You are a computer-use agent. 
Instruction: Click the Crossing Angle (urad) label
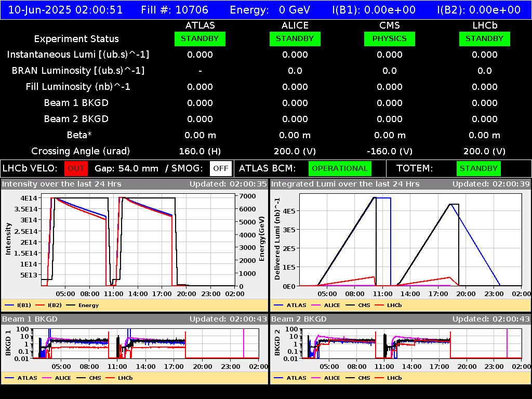(81, 151)
